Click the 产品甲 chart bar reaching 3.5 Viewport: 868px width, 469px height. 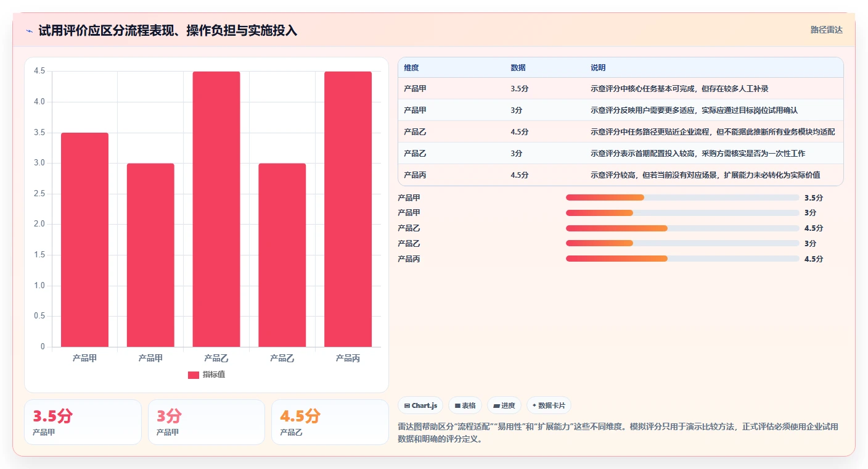click(x=84, y=239)
